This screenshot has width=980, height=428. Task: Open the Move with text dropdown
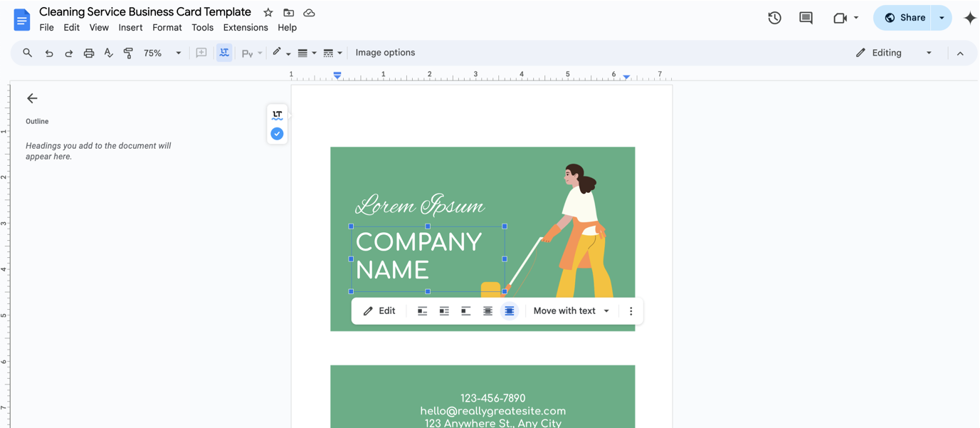tap(571, 310)
